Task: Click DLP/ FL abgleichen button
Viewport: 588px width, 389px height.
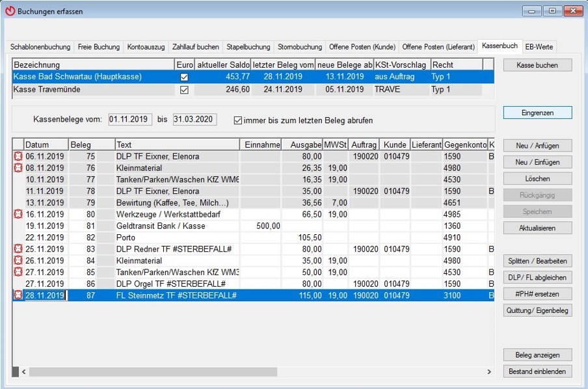Action: coord(537,278)
